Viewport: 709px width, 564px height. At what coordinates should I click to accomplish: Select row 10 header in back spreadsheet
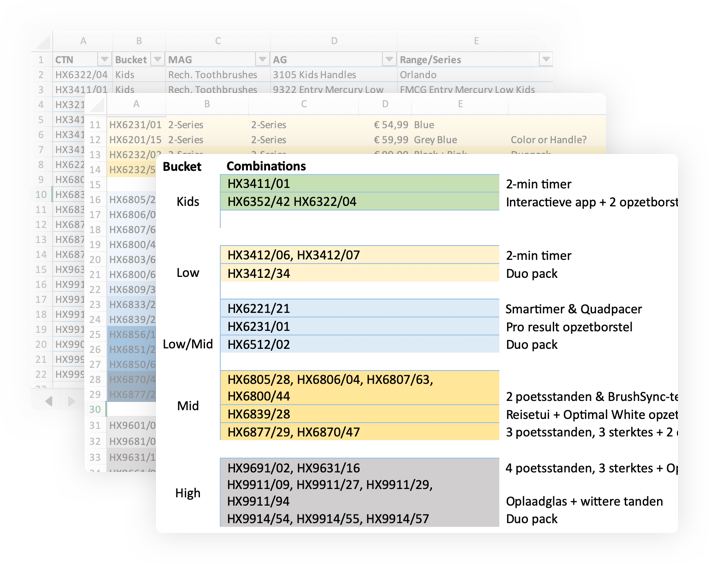pyautogui.click(x=41, y=194)
